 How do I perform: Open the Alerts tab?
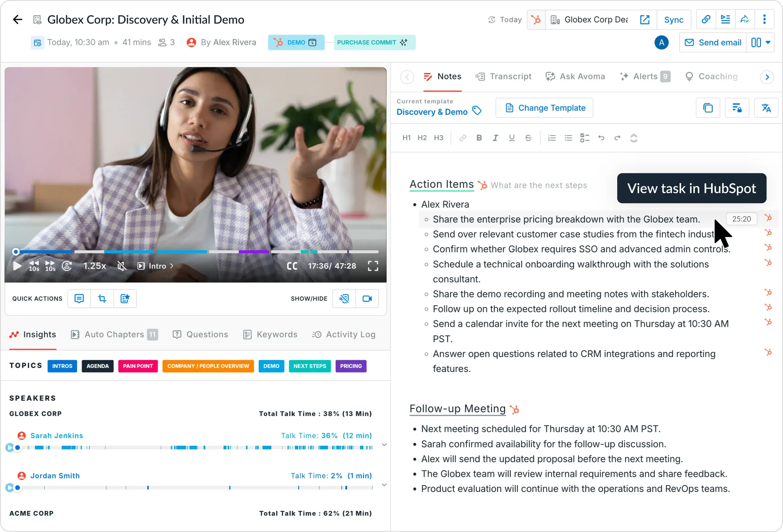pos(645,76)
